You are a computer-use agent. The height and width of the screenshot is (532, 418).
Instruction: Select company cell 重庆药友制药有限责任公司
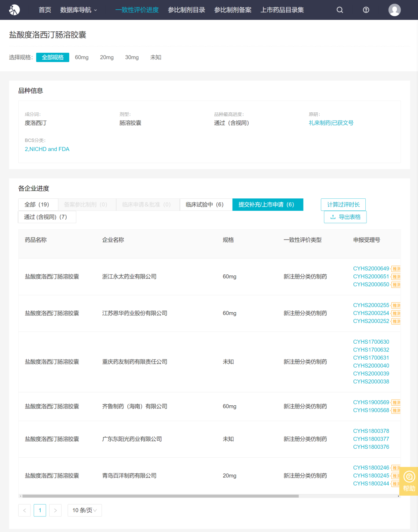tap(135, 362)
